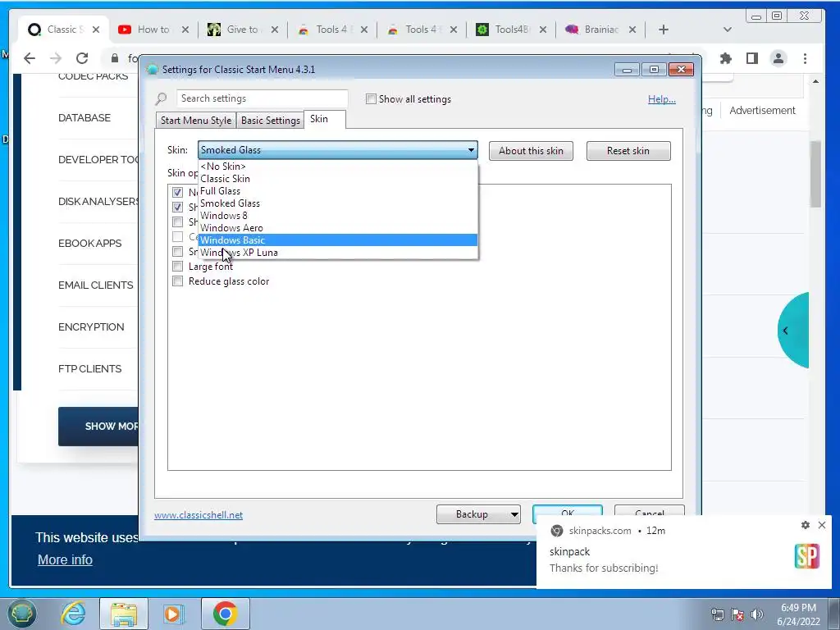The image size is (840, 630).
Task: Open a new Chrome tab
Action: pos(663,30)
